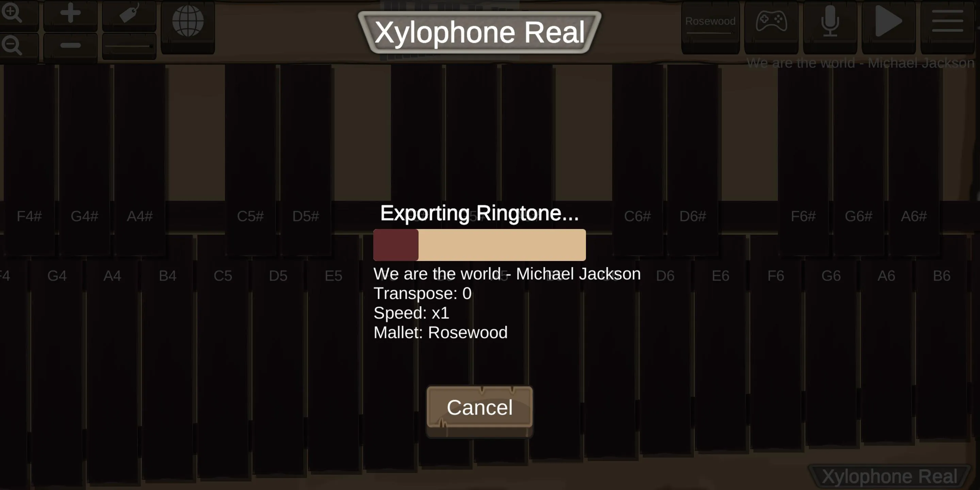Cancel the ringtone export process
This screenshot has height=490, width=980.
[479, 407]
